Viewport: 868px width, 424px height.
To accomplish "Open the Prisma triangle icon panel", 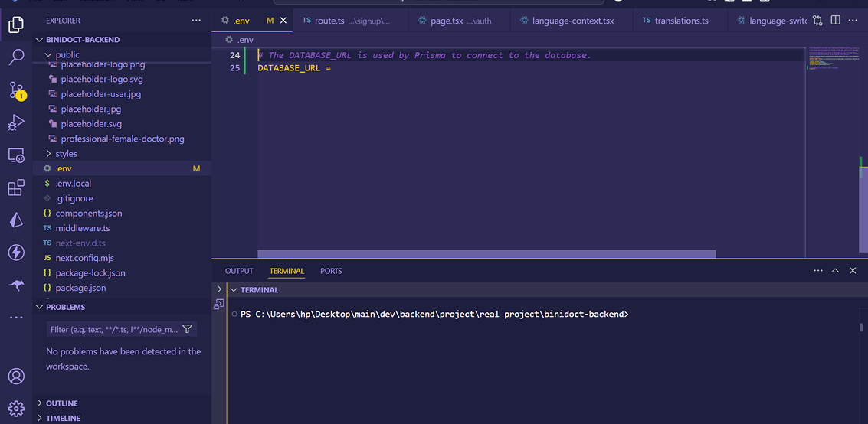I will tap(16, 220).
